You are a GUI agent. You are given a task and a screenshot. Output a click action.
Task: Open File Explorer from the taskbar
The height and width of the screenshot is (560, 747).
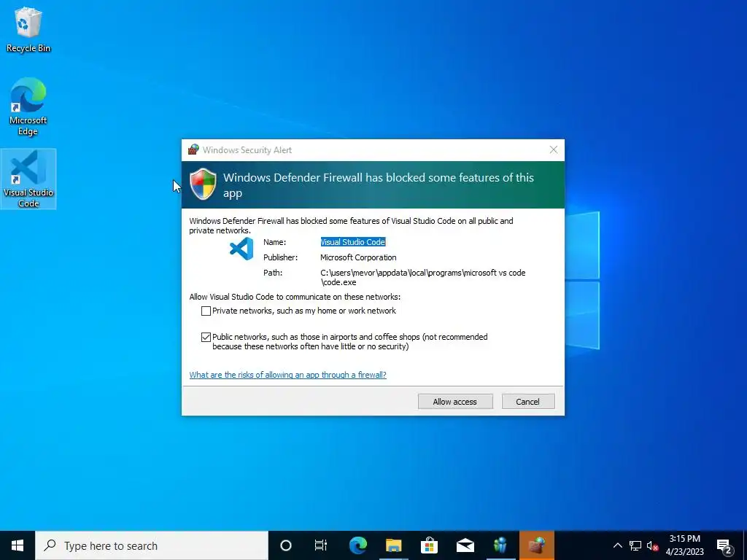pyautogui.click(x=393, y=545)
